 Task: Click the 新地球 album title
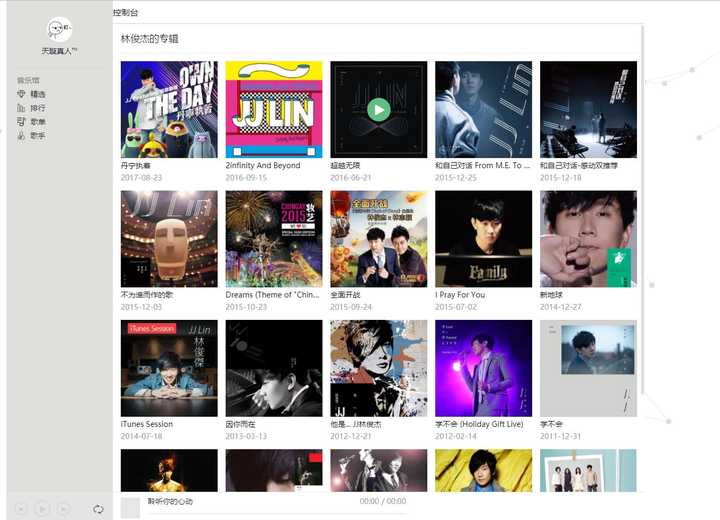tap(551, 295)
